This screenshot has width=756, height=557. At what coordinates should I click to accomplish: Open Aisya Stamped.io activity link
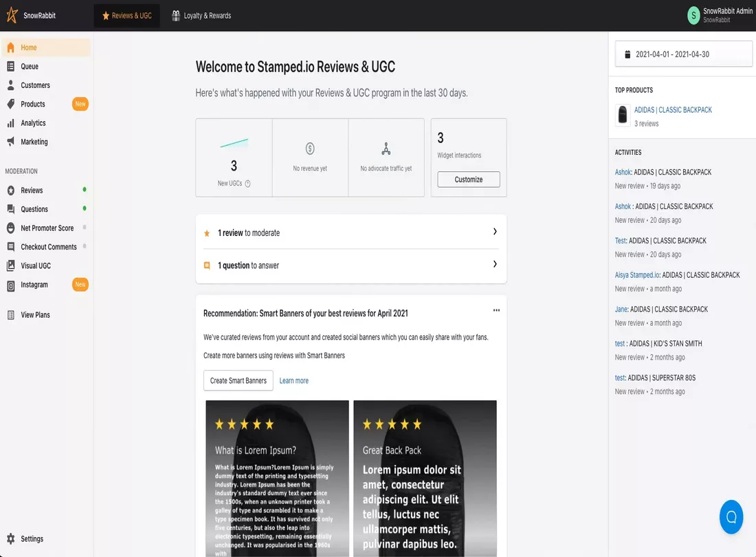tap(637, 275)
